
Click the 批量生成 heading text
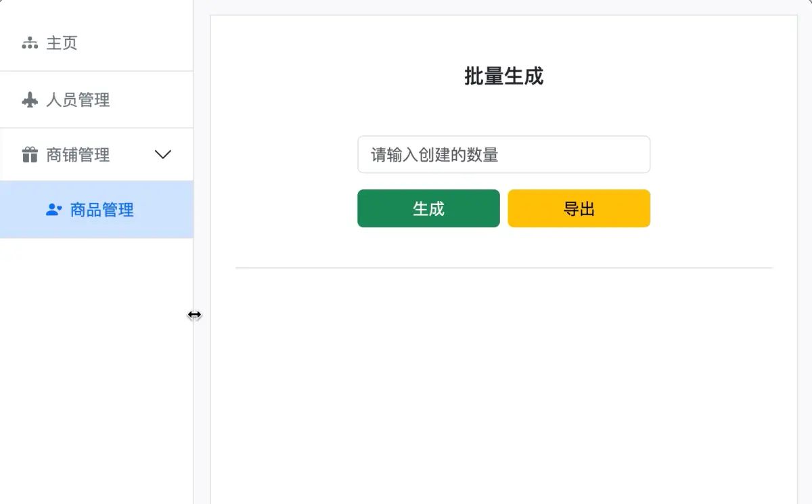[x=503, y=76]
